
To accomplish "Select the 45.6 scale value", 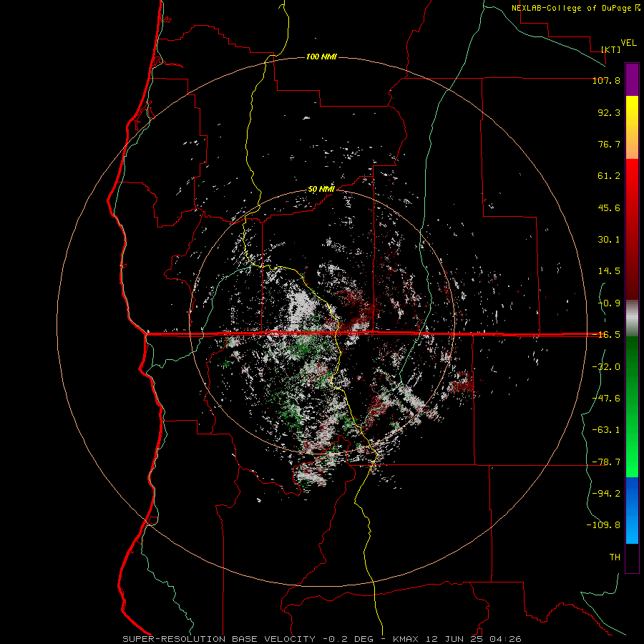I will click(x=609, y=208).
